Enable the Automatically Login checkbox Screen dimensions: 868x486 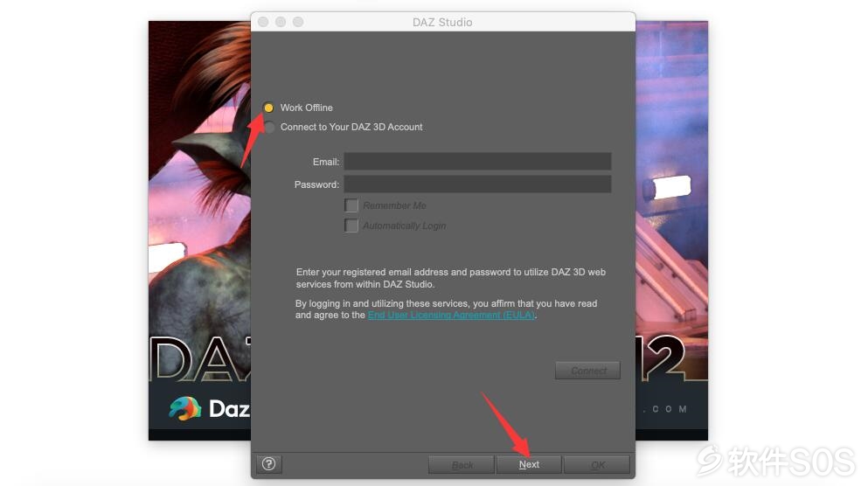tap(351, 226)
